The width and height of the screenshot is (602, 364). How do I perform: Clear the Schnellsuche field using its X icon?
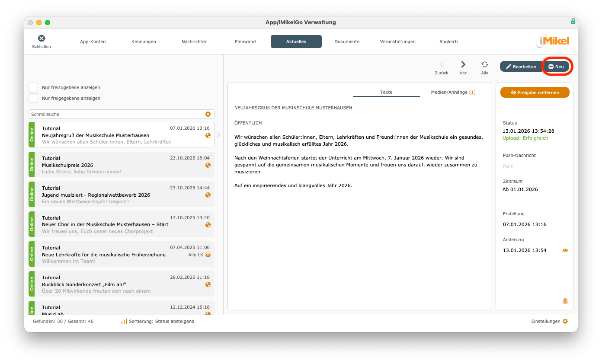(x=208, y=114)
